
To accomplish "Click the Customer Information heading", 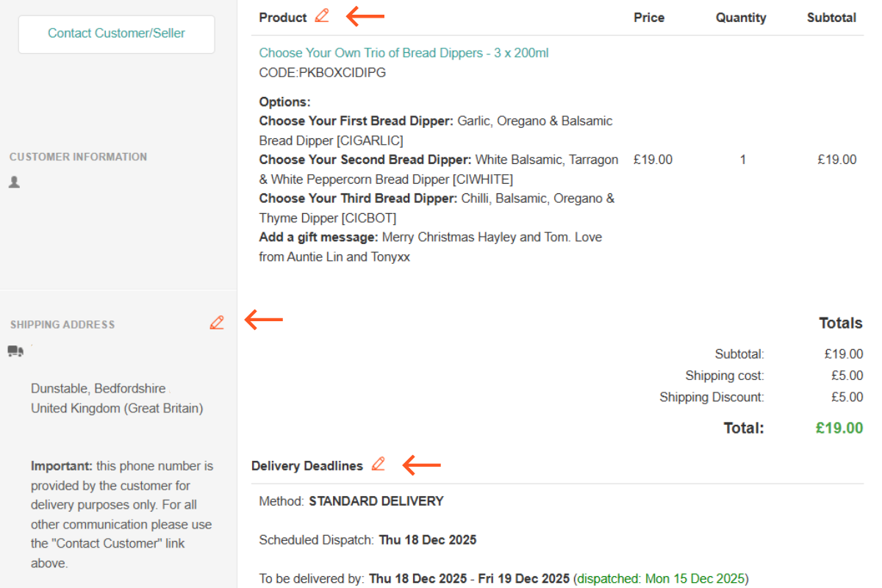I will pos(78,157).
